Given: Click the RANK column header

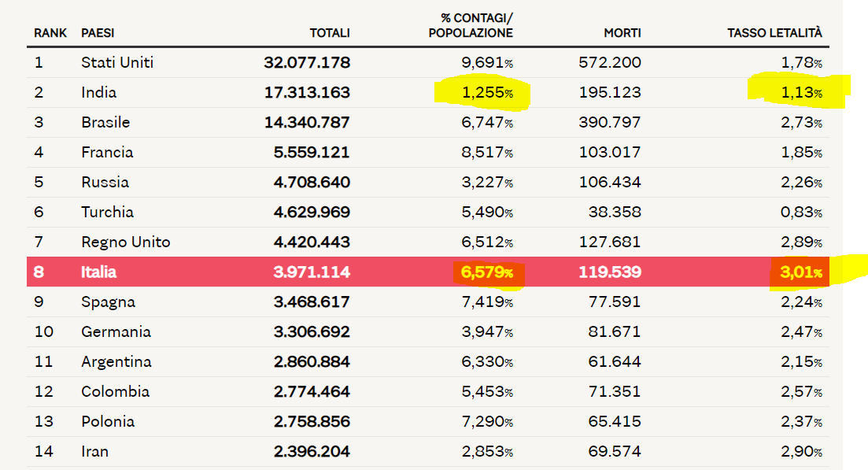Looking at the screenshot, I should tap(49, 33).
